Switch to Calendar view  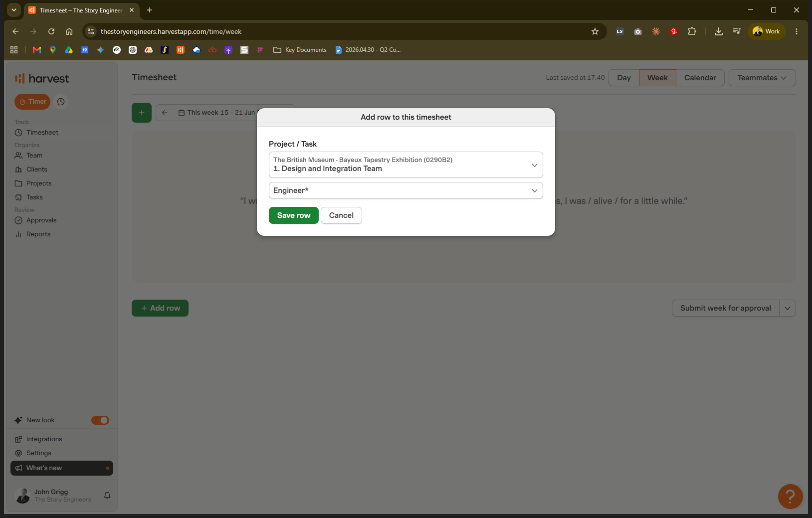coord(700,78)
